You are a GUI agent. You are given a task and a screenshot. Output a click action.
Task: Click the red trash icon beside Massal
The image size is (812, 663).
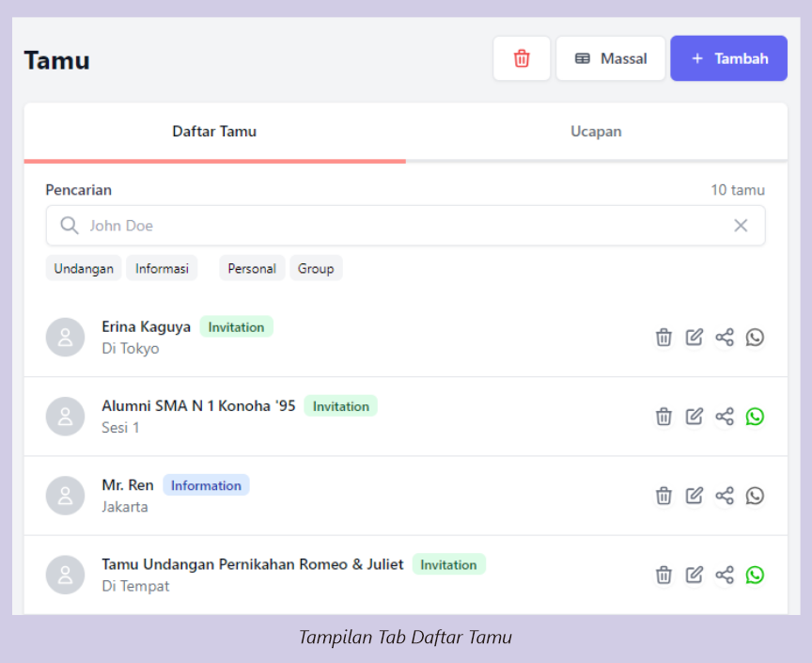pos(522,58)
